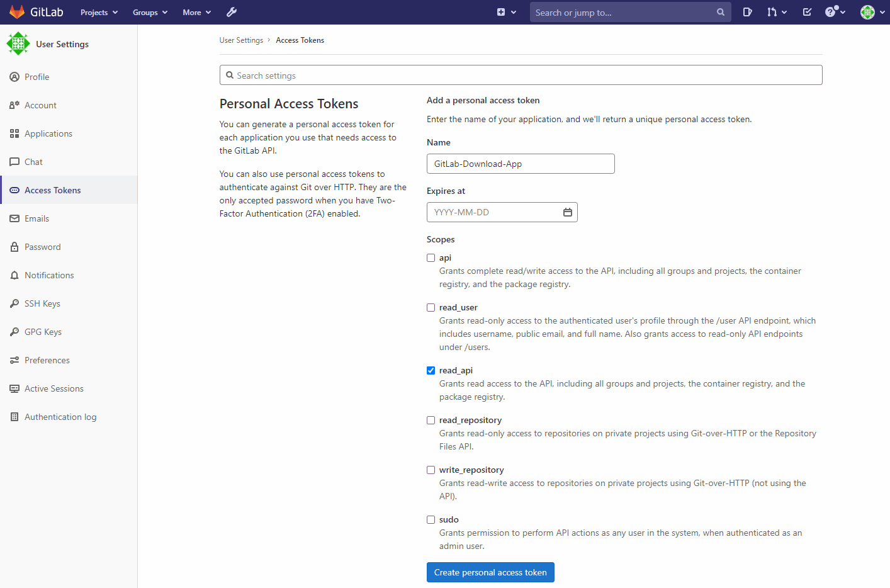Screen dimensions: 890x588
Task: Focus the token Name input field
Action: pyautogui.click(x=521, y=164)
